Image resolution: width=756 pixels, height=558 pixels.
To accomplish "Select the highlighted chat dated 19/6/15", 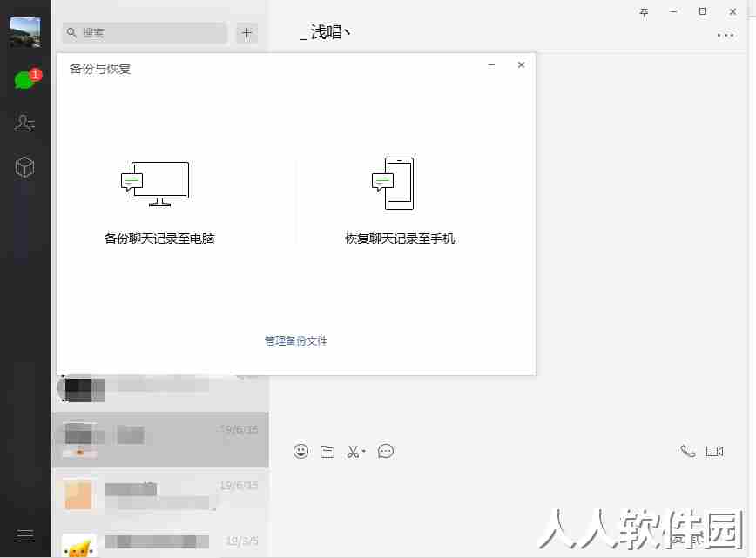I will click(x=160, y=440).
